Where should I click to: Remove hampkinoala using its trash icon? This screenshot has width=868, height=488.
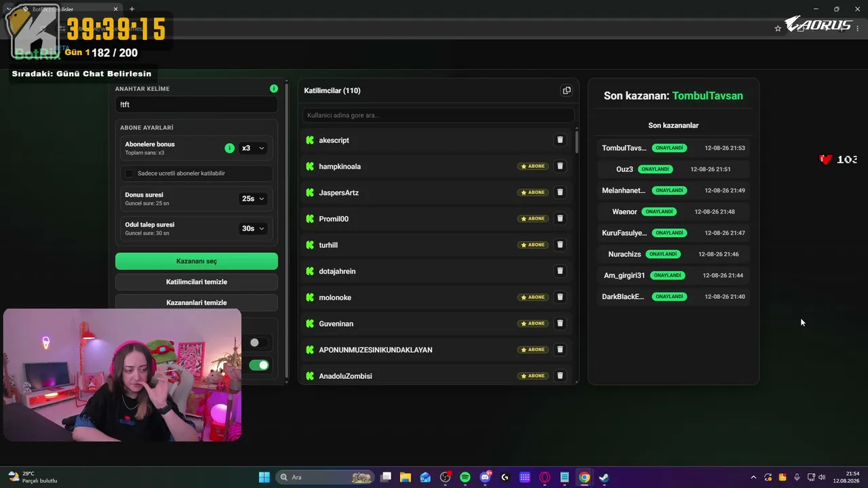(560, 166)
